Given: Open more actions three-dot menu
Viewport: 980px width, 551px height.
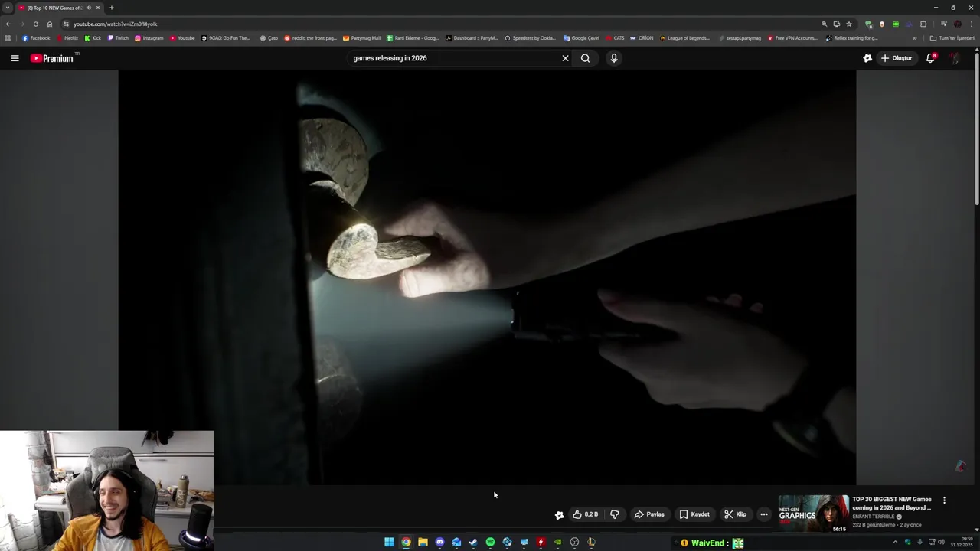Looking at the screenshot, I should coord(763,514).
